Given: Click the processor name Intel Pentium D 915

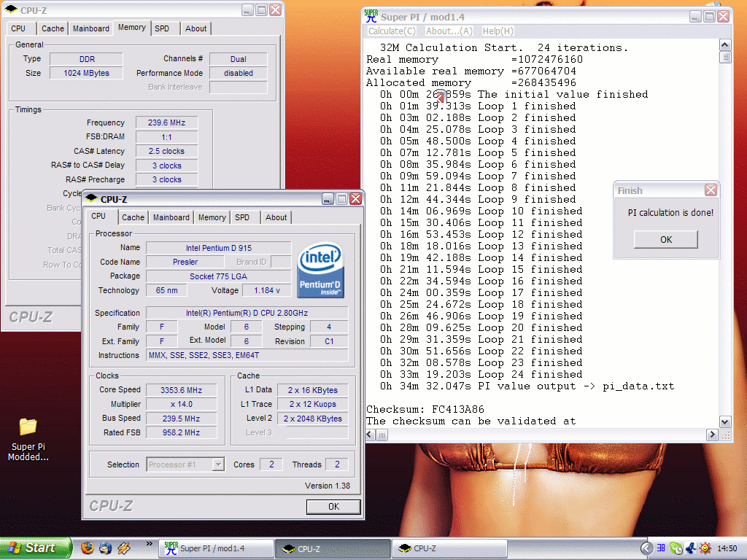Looking at the screenshot, I should coord(219,248).
